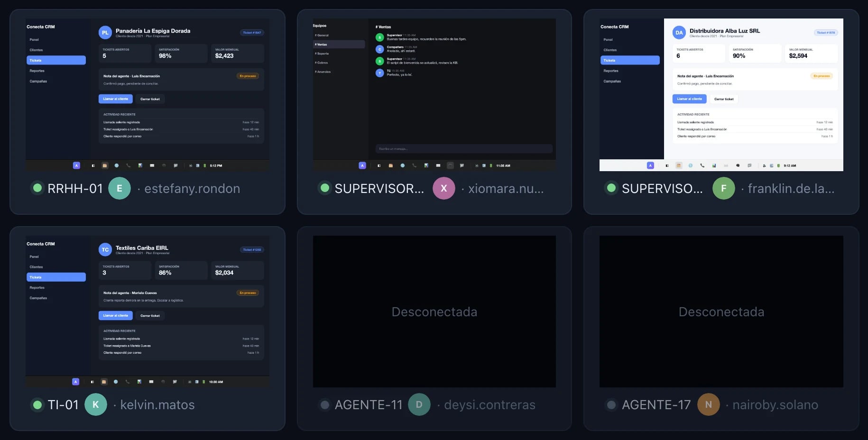Click the 'K' avatar for kelvin.matos

click(x=96, y=404)
